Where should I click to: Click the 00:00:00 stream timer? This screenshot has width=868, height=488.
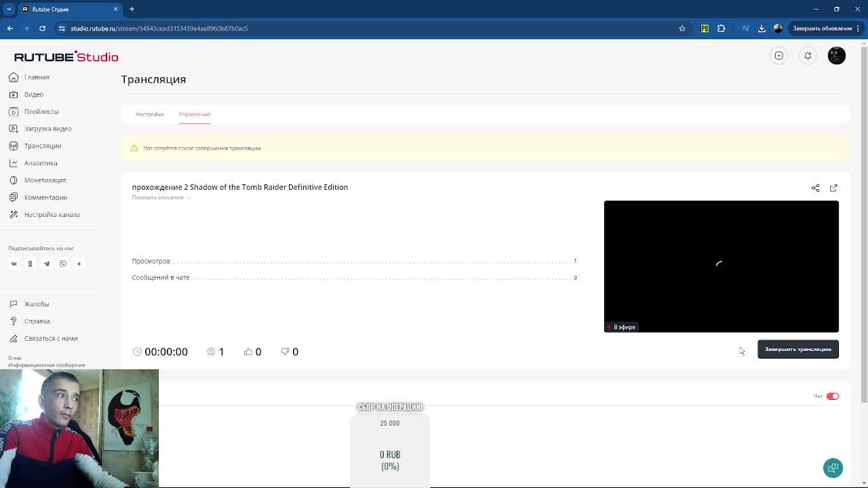point(165,352)
